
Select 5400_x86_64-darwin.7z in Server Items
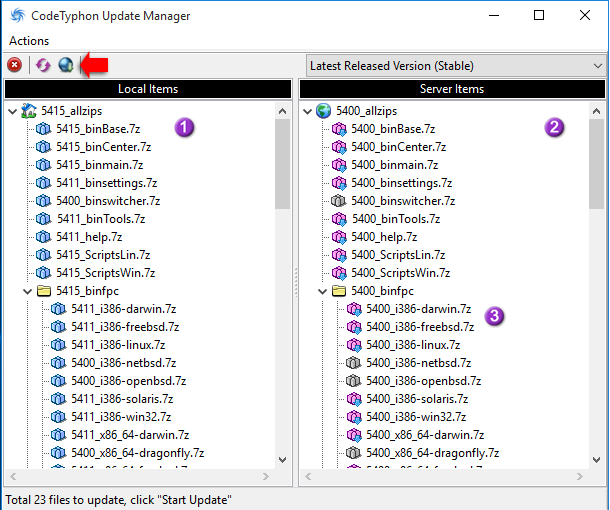coord(425,435)
